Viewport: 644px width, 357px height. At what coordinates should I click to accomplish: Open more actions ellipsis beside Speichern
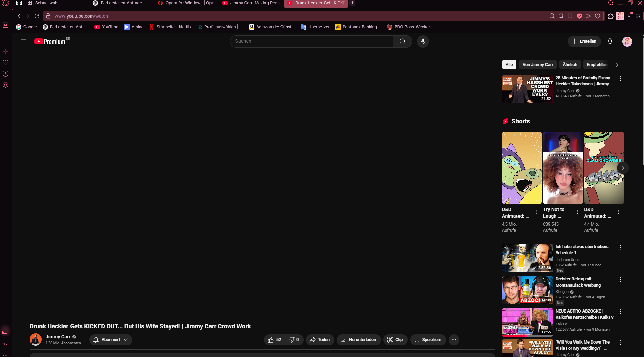tap(454, 340)
